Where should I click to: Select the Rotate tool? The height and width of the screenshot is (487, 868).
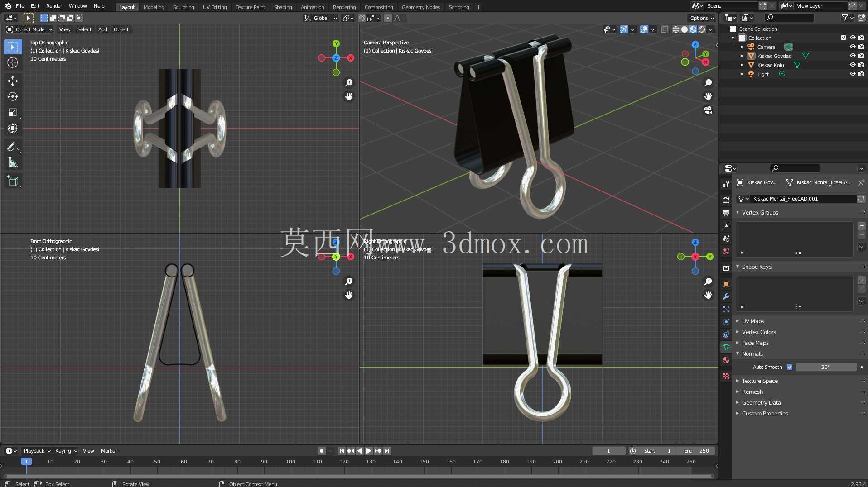click(13, 96)
